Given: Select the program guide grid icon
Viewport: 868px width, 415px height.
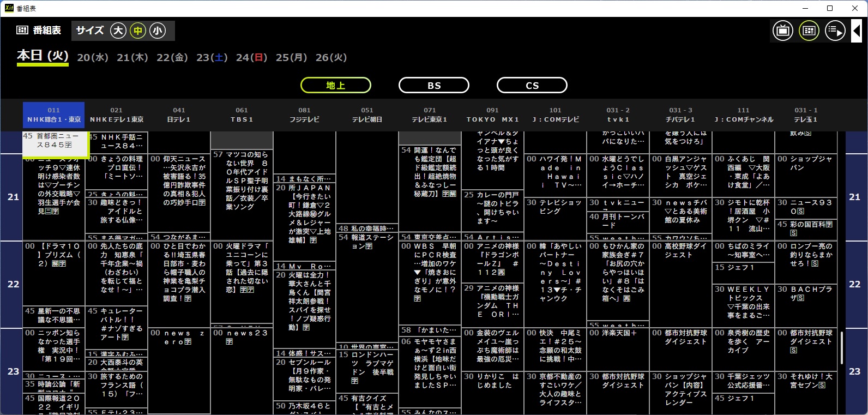Looking at the screenshot, I should 809,31.
